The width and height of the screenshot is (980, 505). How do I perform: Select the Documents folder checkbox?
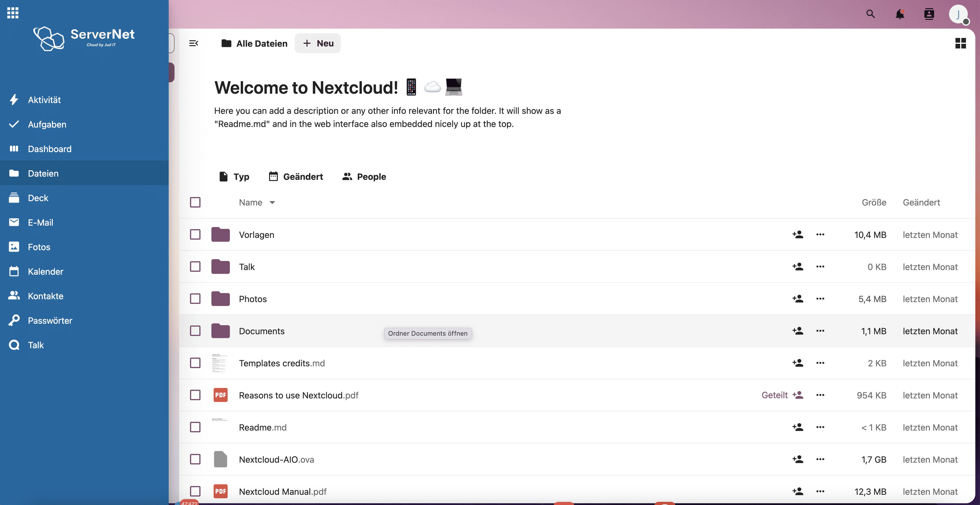pyautogui.click(x=195, y=331)
